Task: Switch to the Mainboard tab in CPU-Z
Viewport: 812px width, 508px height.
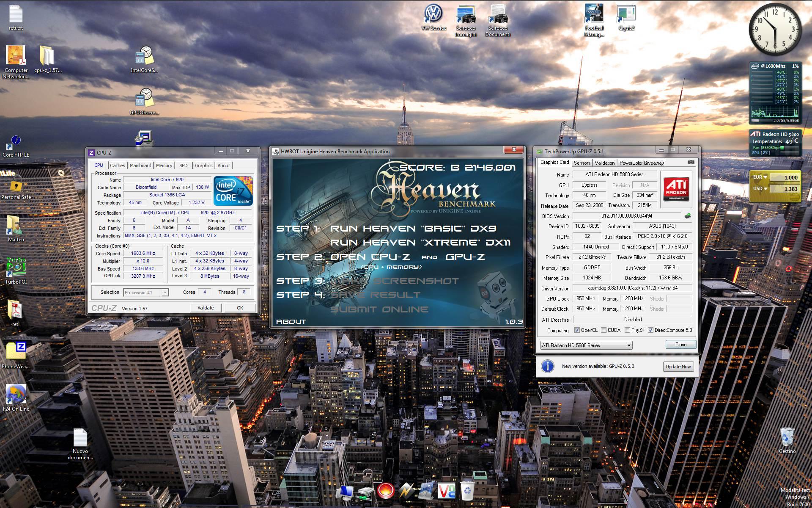Action: 140,166
